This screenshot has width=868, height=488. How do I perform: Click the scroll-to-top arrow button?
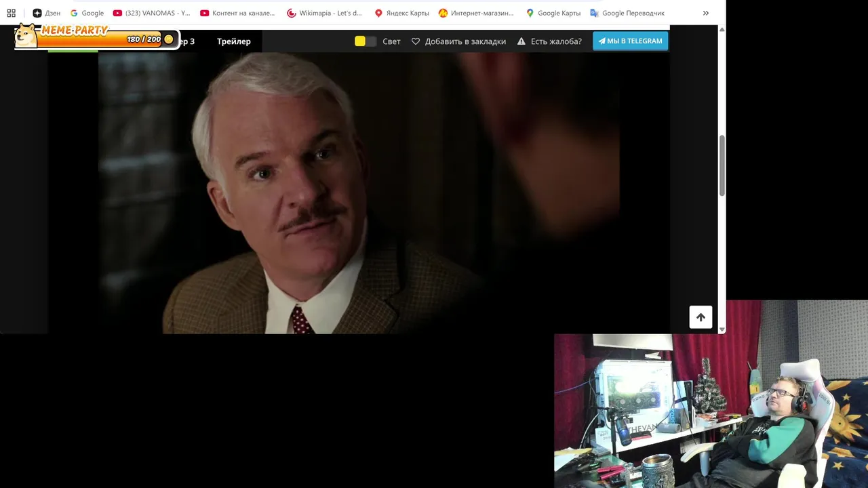701,317
